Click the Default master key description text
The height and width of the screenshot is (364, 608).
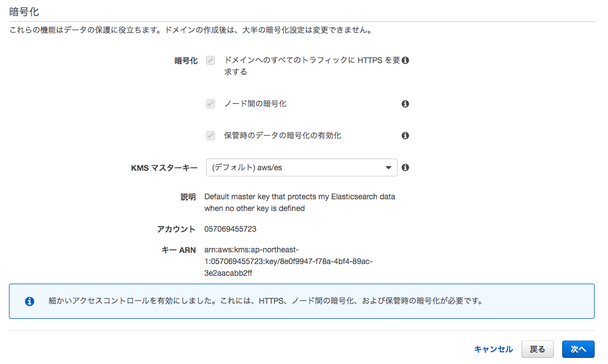[x=299, y=203]
